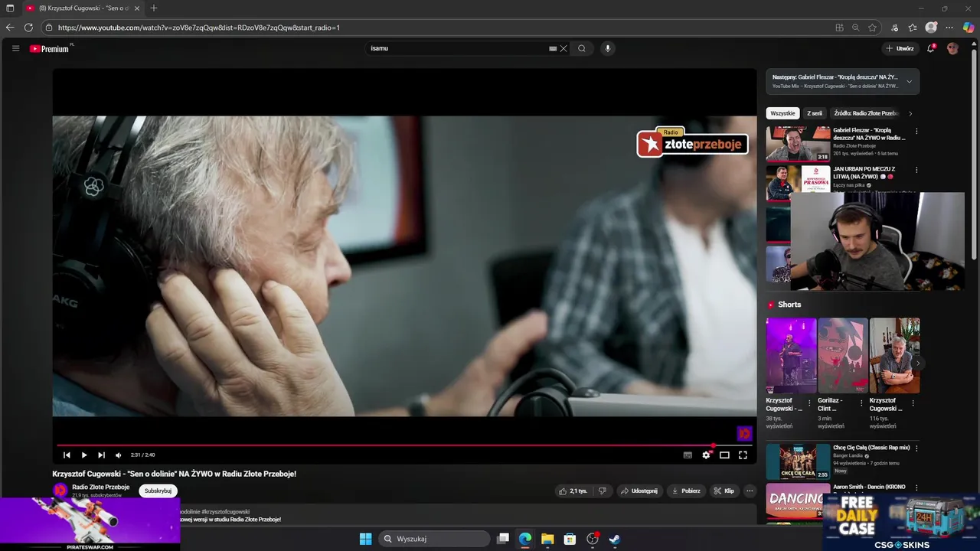Viewport: 980px width, 551px height.
Task: Click the Radio Złote Przeboje channel watermark in player
Action: pos(743,434)
